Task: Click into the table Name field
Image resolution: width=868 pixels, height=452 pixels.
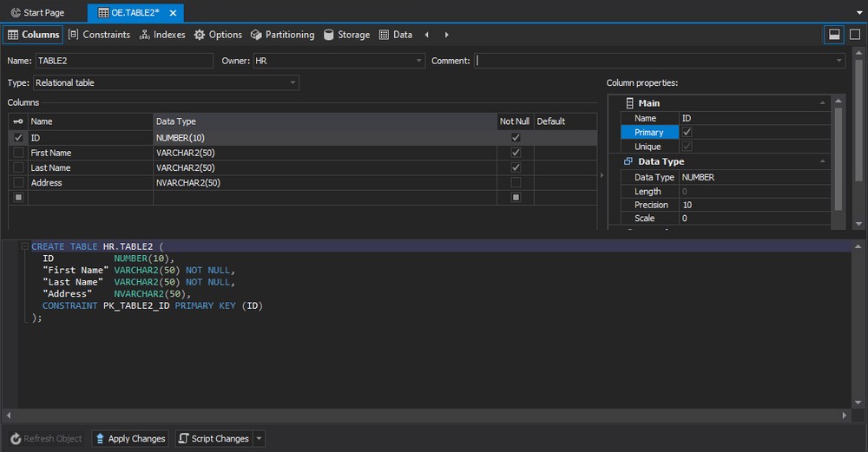Action: 124,61
